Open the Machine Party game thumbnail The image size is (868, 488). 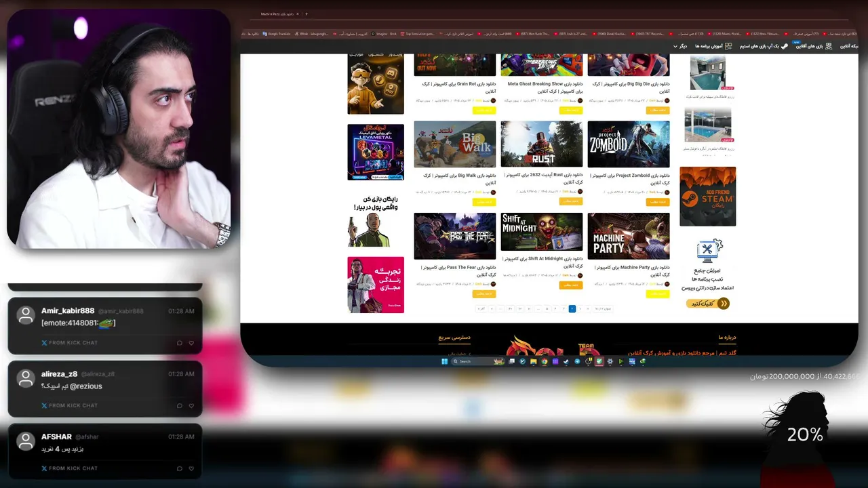[629, 236]
